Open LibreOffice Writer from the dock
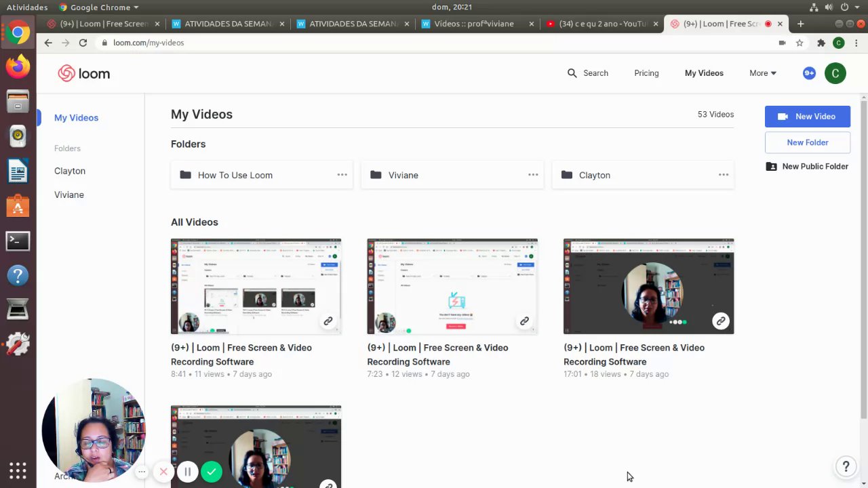Image resolution: width=868 pixels, height=488 pixels. pyautogui.click(x=18, y=171)
